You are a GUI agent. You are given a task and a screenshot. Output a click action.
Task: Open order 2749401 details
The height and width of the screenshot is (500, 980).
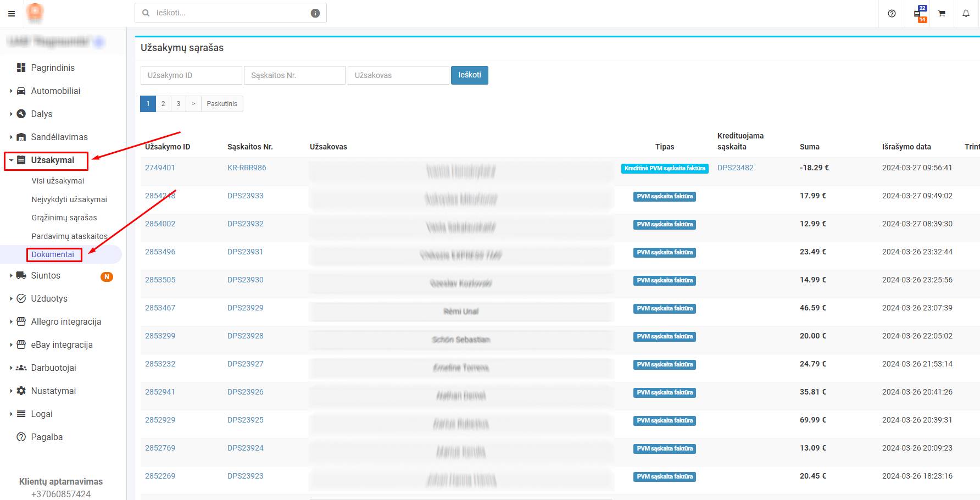160,168
